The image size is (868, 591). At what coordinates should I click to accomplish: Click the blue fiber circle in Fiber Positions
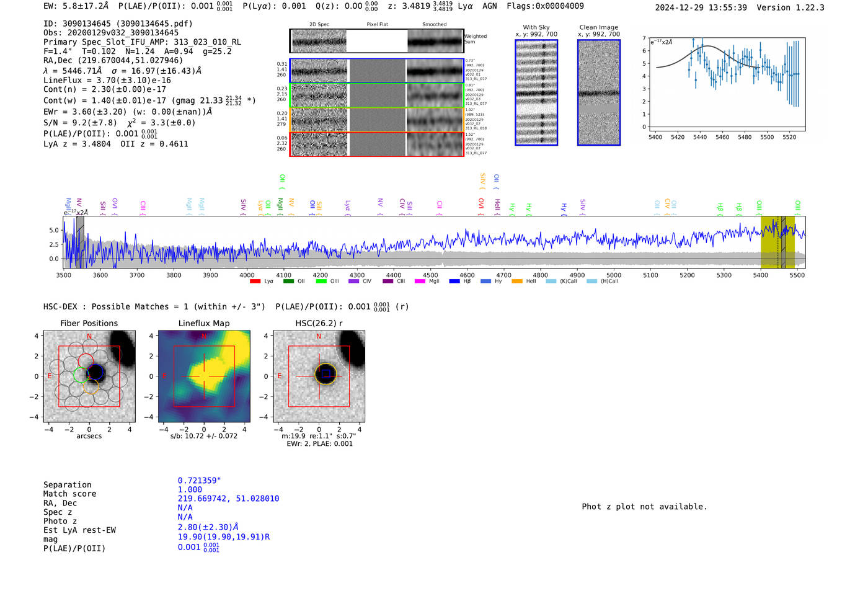coord(95,372)
